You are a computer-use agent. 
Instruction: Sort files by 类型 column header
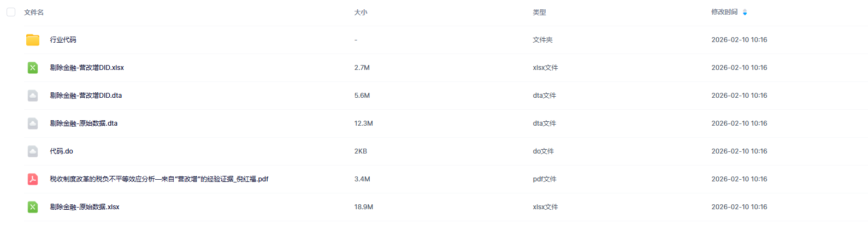(539, 12)
